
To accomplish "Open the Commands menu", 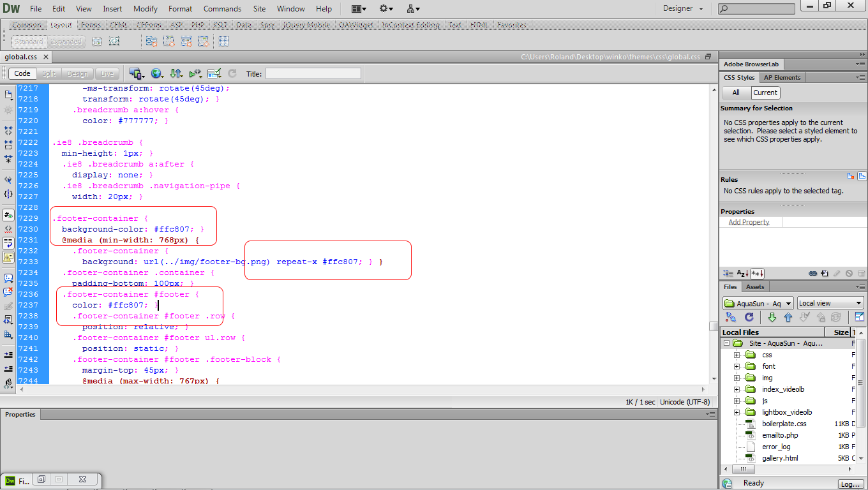I will point(222,9).
